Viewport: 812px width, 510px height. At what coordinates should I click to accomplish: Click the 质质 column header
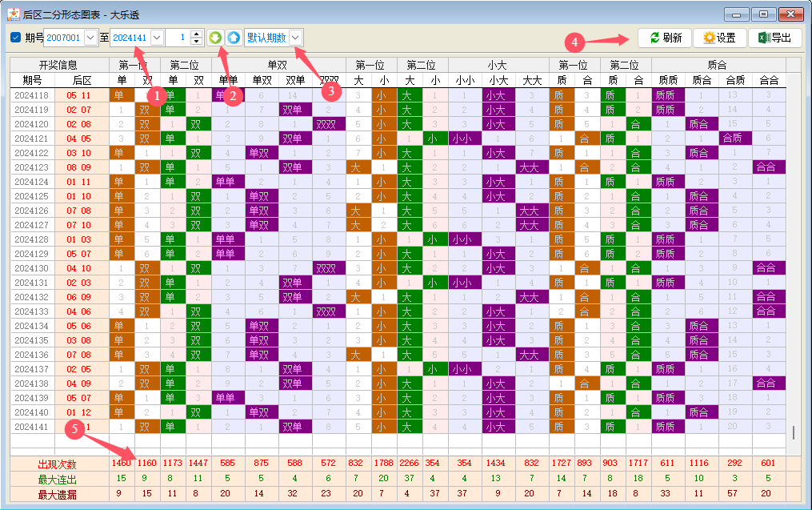pos(668,80)
